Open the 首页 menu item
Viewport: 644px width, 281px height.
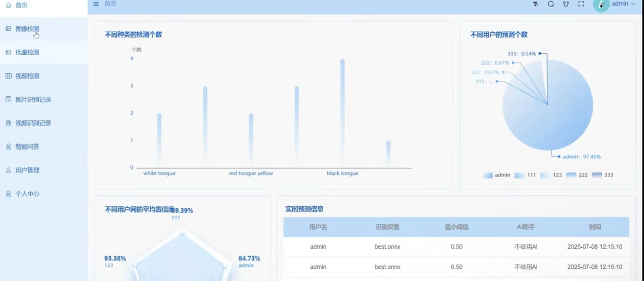(44, 5)
